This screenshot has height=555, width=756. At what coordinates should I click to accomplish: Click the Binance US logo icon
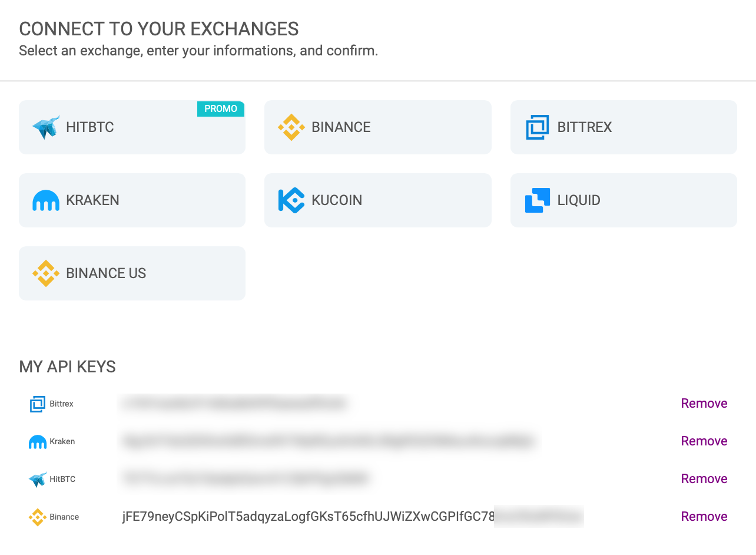[x=46, y=273]
